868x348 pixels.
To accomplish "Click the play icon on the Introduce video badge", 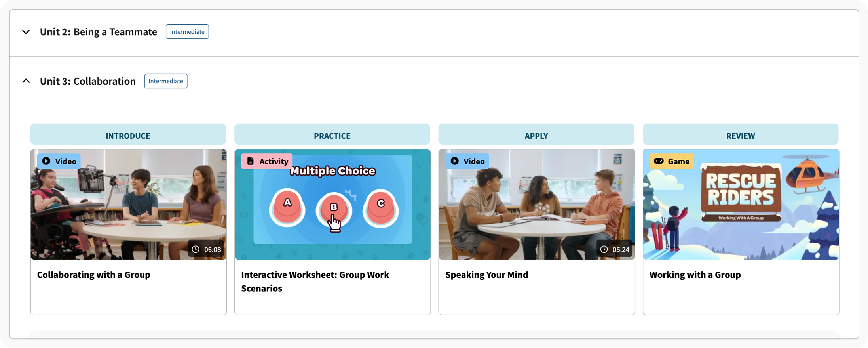I will click(46, 161).
